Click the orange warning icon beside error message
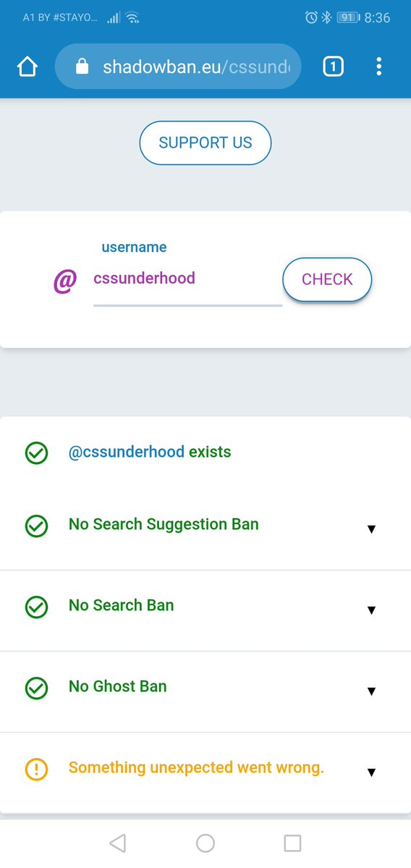This screenshot has width=411, height=868. point(36,770)
